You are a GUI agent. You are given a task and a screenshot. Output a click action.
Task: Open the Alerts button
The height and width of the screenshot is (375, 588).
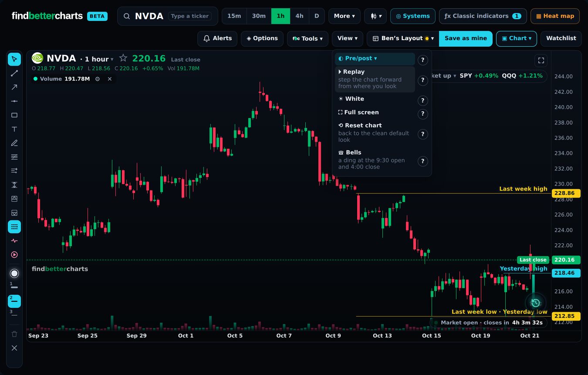pyautogui.click(x=217, y=38)
